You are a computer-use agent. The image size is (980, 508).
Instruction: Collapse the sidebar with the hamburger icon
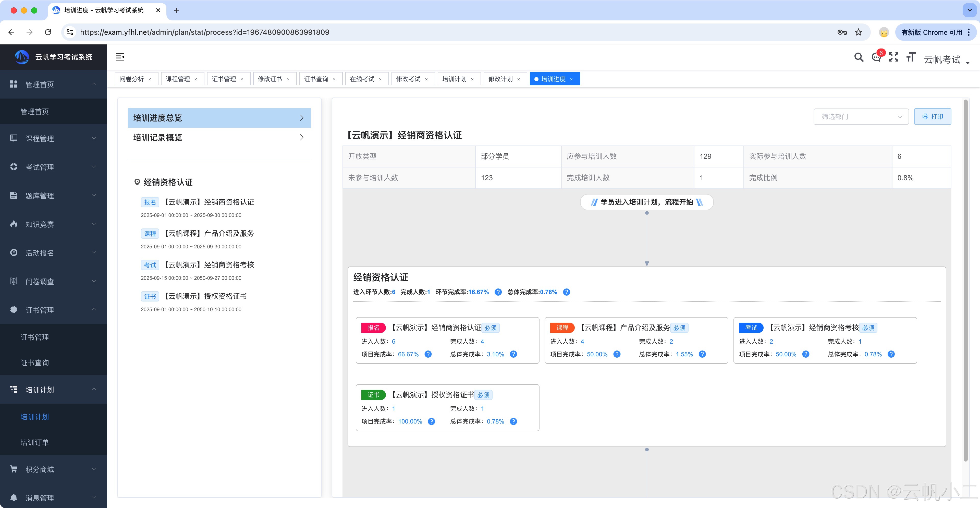point(120,57)
